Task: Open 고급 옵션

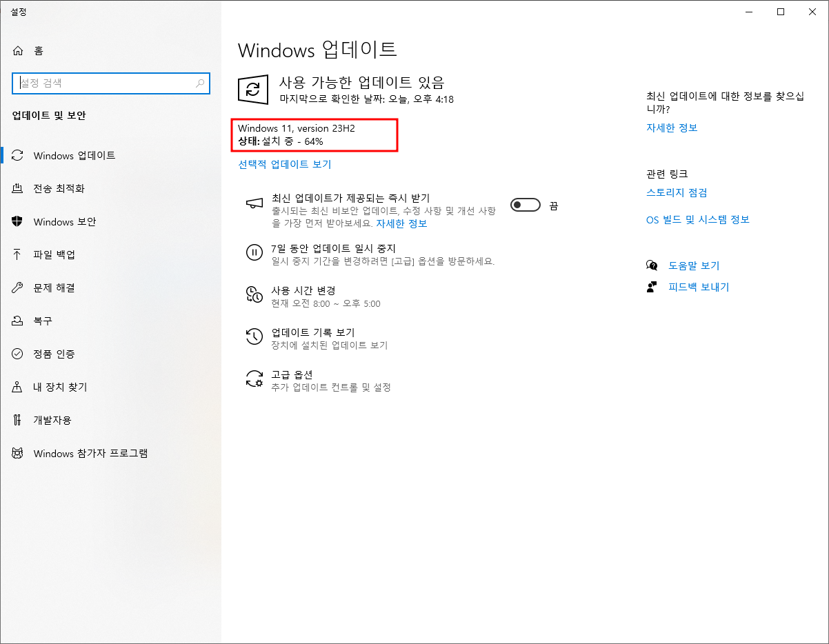Action: [x=292, y=374]
